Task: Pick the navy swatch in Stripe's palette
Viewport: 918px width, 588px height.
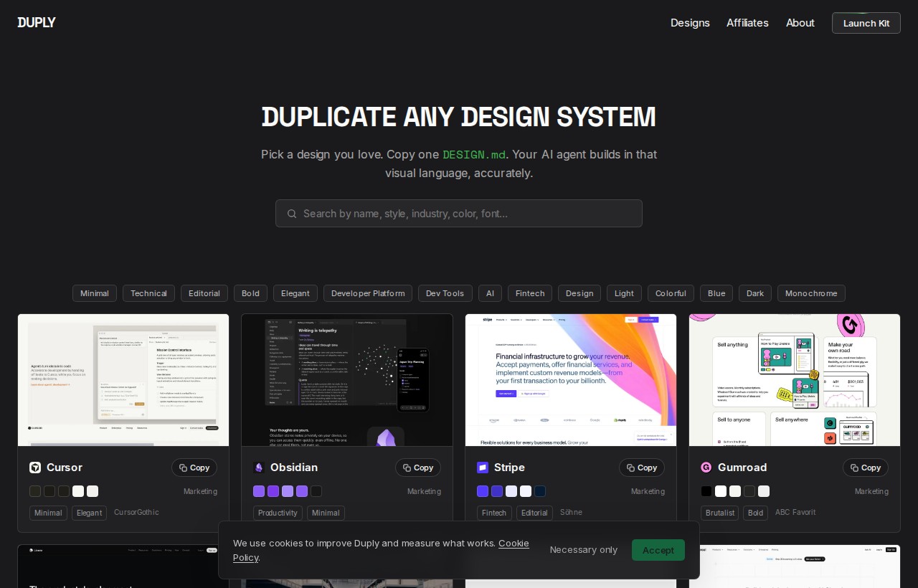Action: (540, 491)
